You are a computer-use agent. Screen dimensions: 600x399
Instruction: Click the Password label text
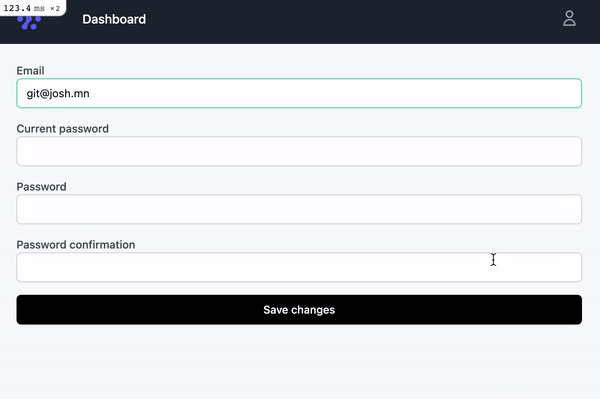pyautogui.click(x=41, y=187)
